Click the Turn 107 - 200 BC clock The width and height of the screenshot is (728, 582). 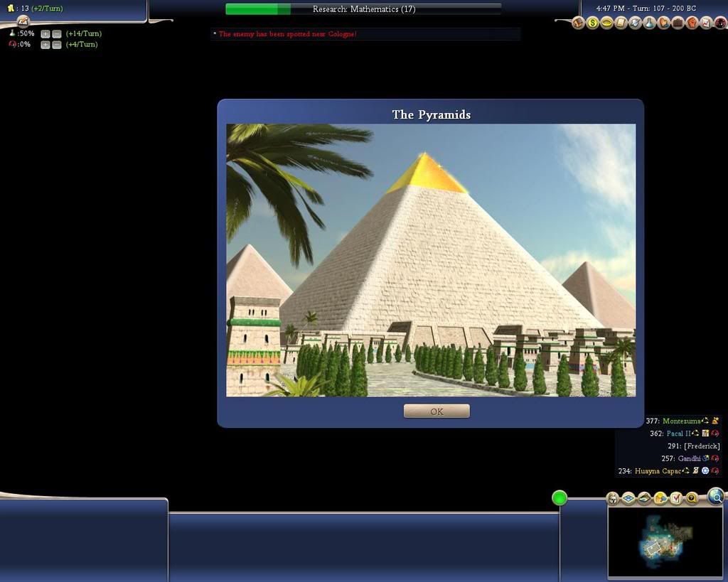pyautogui.click(x=646, y=9)
